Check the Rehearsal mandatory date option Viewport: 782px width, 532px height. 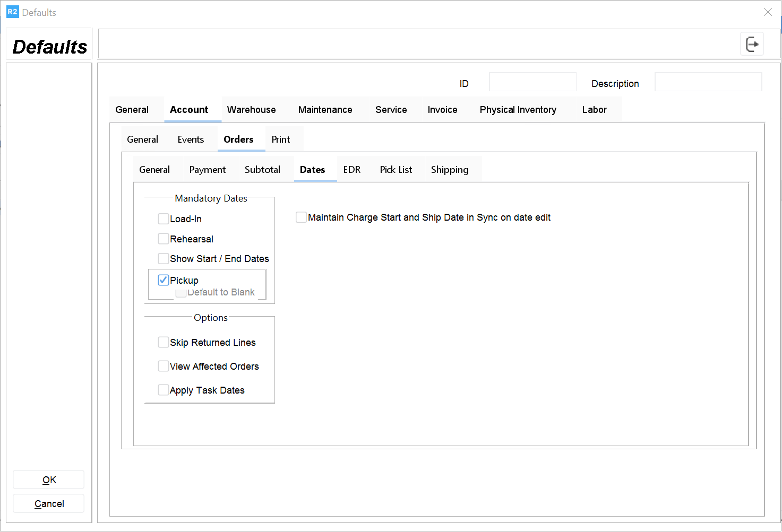pos(164,239)
